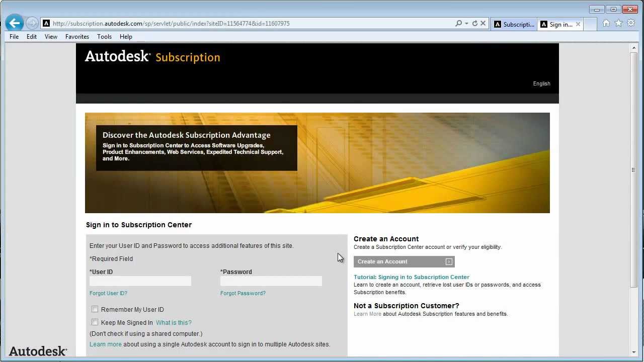
Task: Open the Tools menu
Action: coord(104,37)
